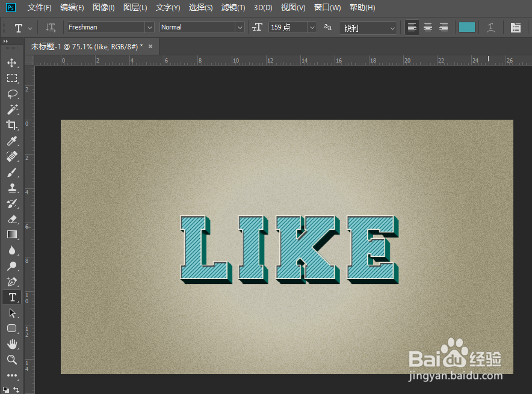Select the Dodge tool
532x394 pixels.
[12, 266]
